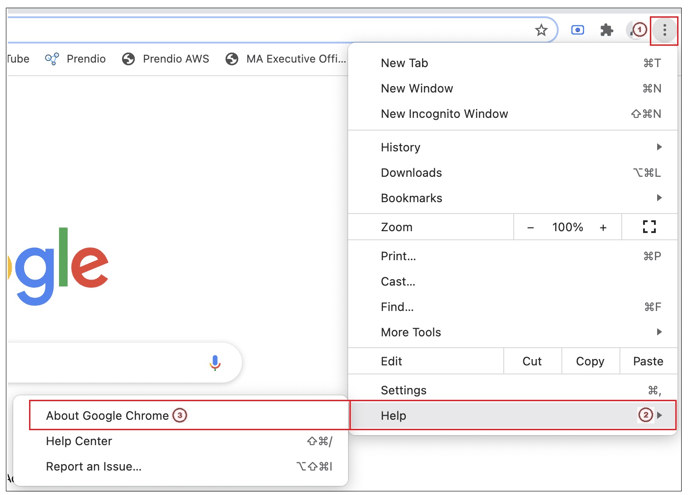Image resolution: width=688 pixels, height=495 pixels.
Task: Open the Prendio AWS bookmark
Action: (x=165, y=59)
